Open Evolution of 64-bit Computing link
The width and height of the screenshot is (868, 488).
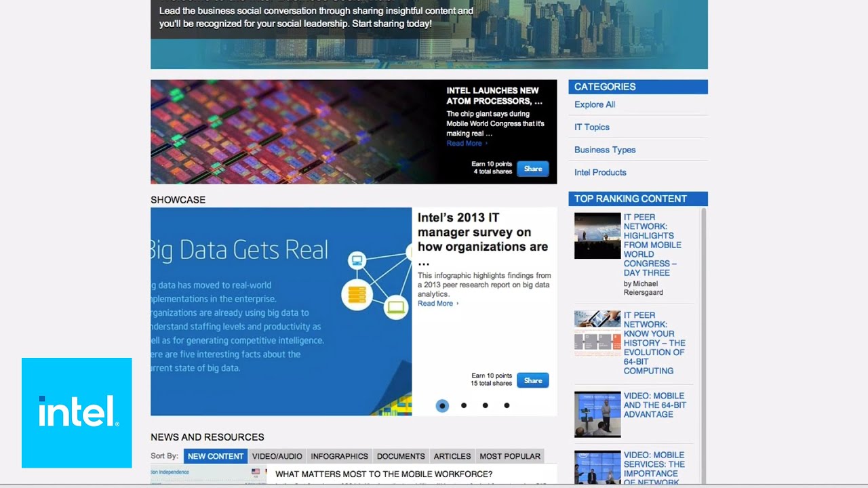point(654,343)
